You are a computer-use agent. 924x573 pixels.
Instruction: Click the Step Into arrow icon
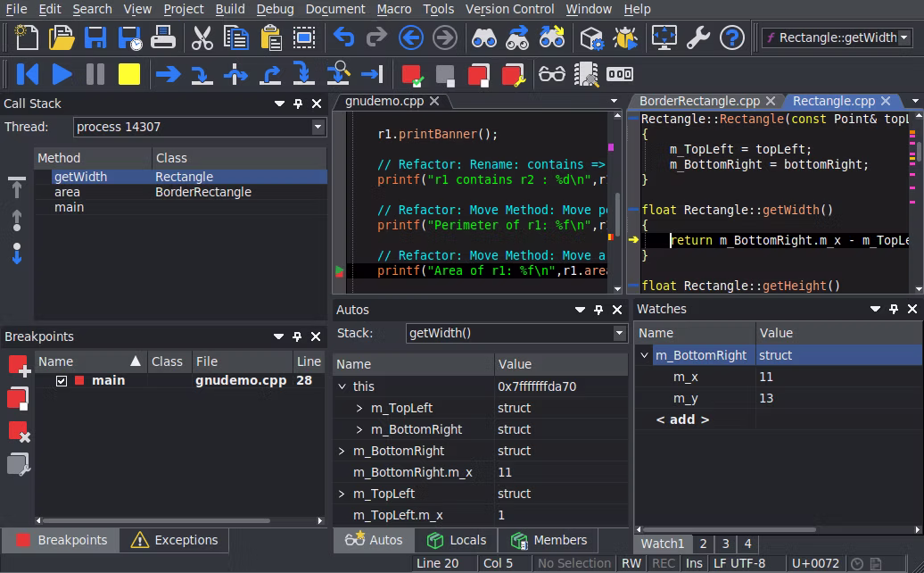click(202, 74)
